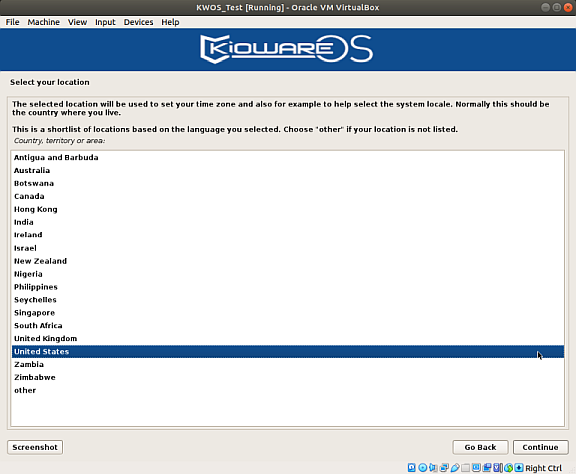
Task: Click the display settings status icon
Action: pos(476,468)
